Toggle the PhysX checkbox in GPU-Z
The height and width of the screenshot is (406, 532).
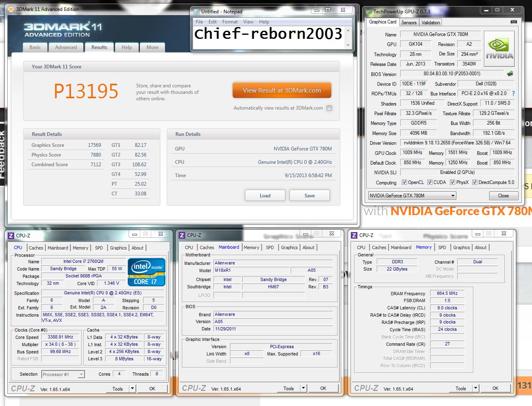pyautogui.click(x=452, y=182)
